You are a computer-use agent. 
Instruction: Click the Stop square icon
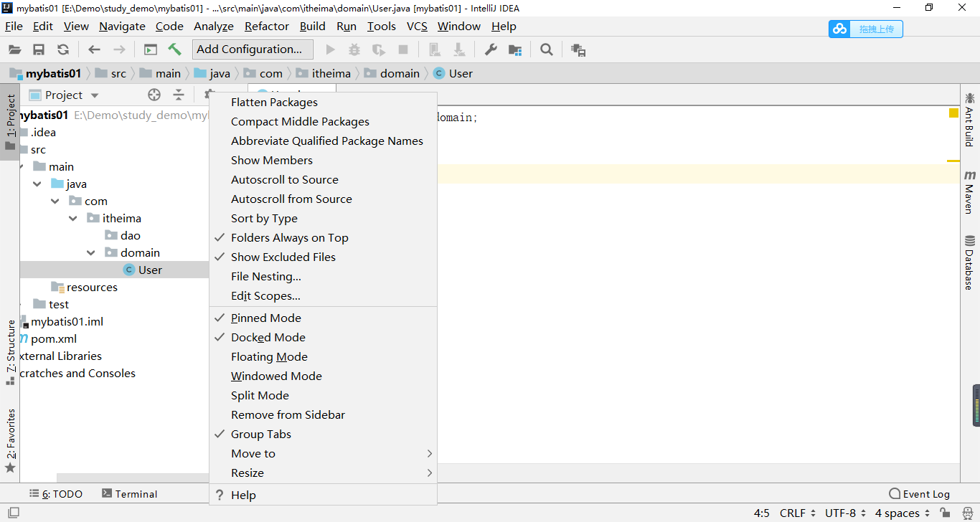403,49
